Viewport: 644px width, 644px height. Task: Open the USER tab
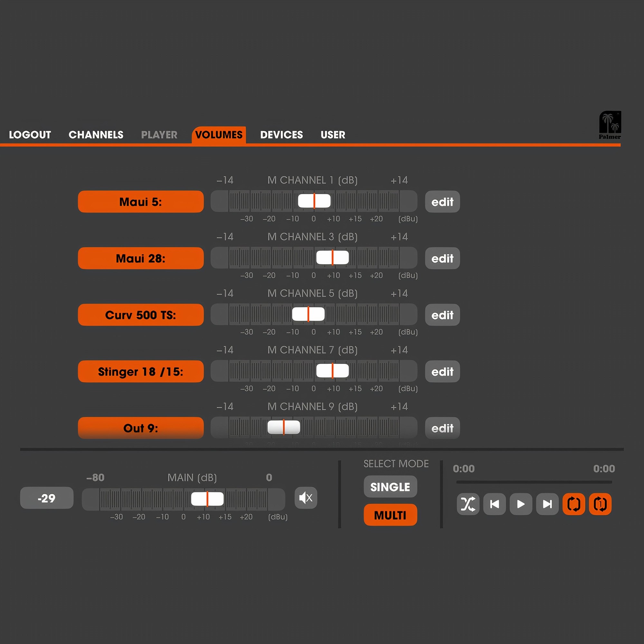pos(333,135)
